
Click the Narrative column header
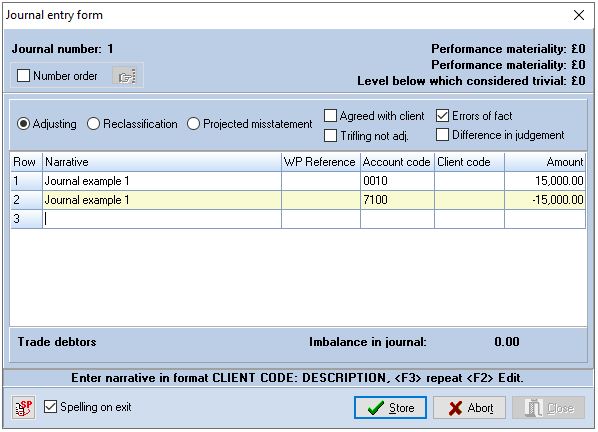point(162,162)
